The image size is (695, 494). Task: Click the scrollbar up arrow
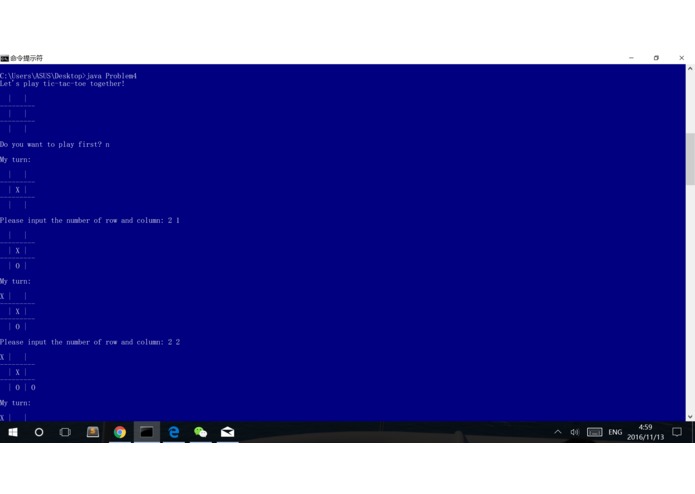pyautogui.click(x=690, y=69)
